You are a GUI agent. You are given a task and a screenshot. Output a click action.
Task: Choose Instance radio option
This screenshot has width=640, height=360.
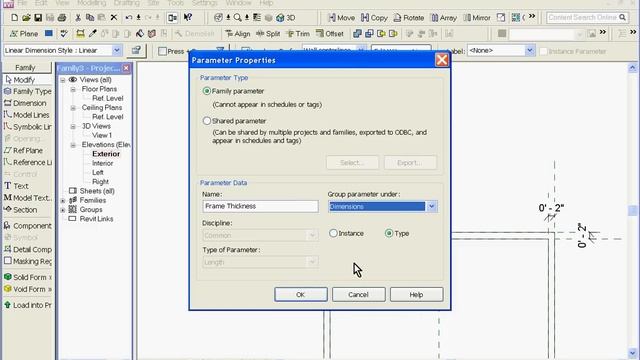pos(333,233)
